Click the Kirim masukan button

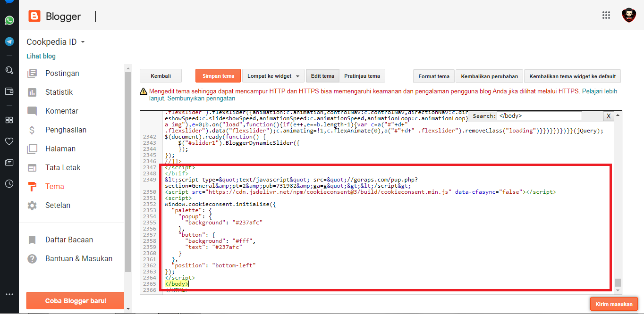(614, 304)
